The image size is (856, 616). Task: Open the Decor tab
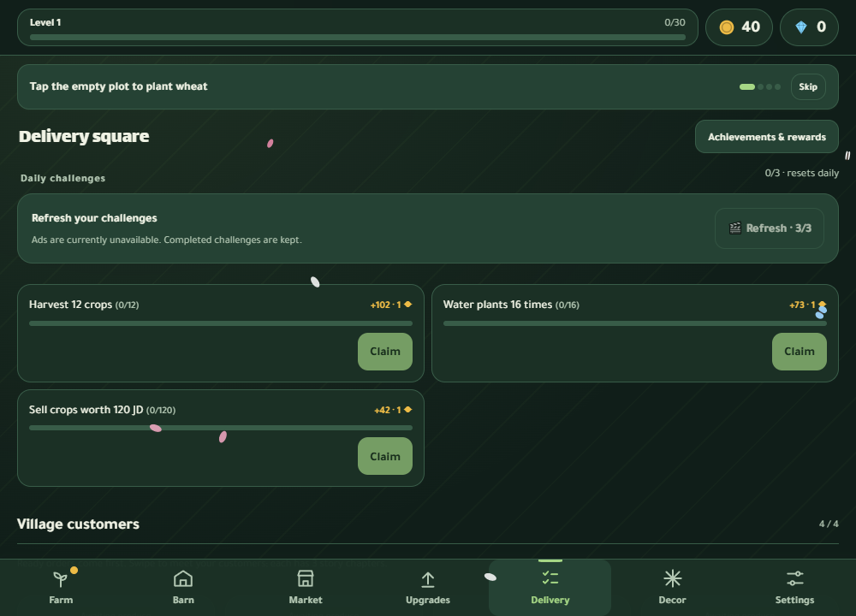(672, 588)
